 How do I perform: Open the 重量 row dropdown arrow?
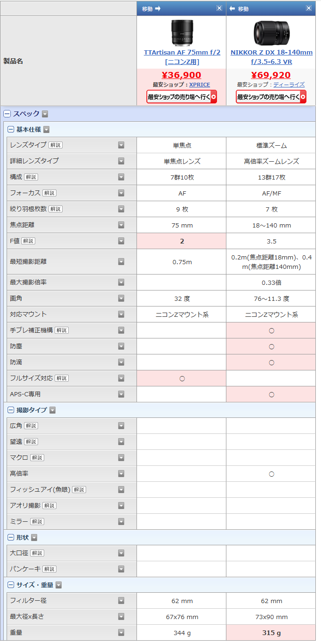121,633
